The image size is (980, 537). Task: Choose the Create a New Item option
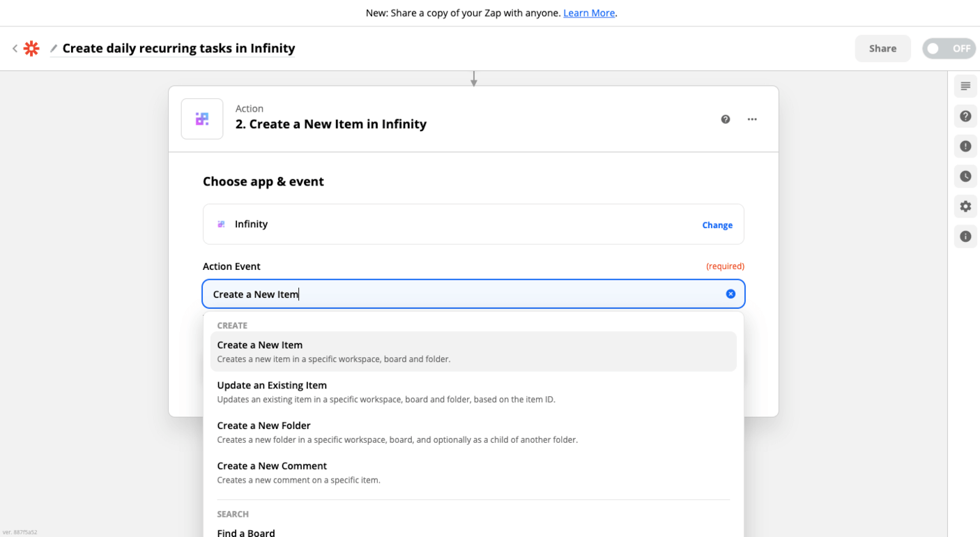click(473, 351)
